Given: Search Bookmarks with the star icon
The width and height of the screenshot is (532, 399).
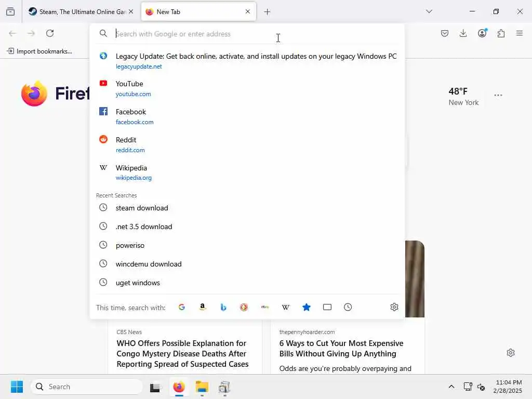Looking at the screenshot, I should [x=307, y=307].
